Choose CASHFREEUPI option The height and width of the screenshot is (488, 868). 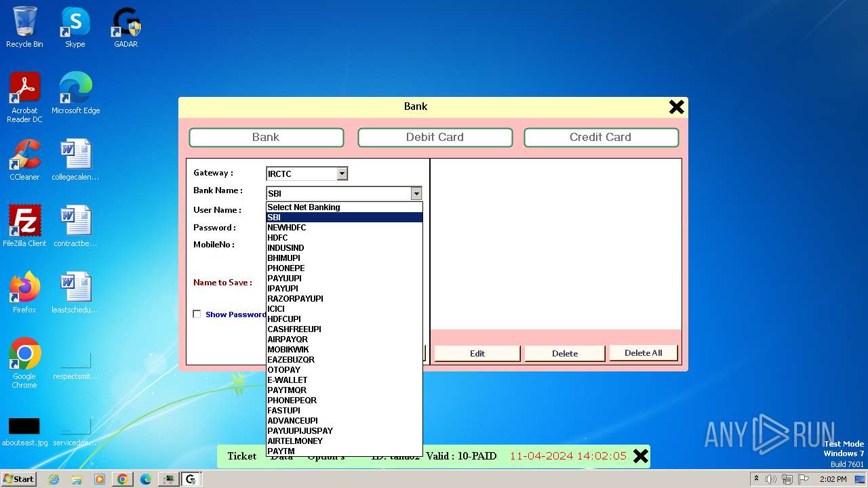point(344,329)
